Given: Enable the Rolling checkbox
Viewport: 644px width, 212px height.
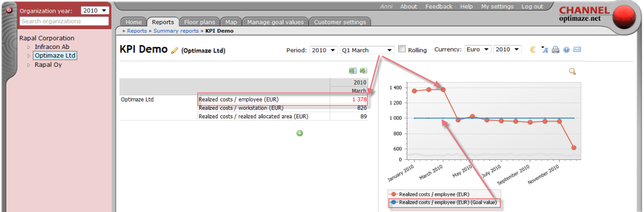Looking at the screenshot, I should tap(402, 49).
